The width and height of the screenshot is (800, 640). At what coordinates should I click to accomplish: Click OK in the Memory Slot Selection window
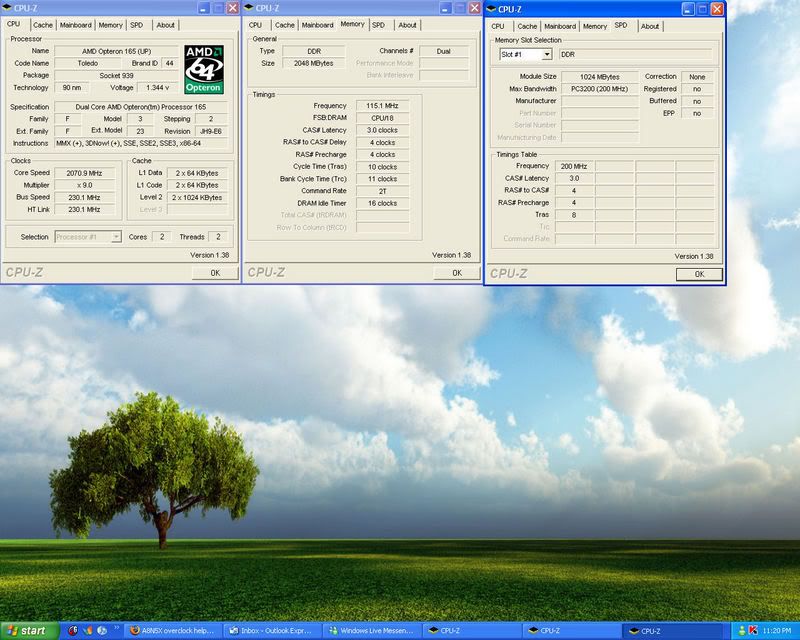coord(699,275)
